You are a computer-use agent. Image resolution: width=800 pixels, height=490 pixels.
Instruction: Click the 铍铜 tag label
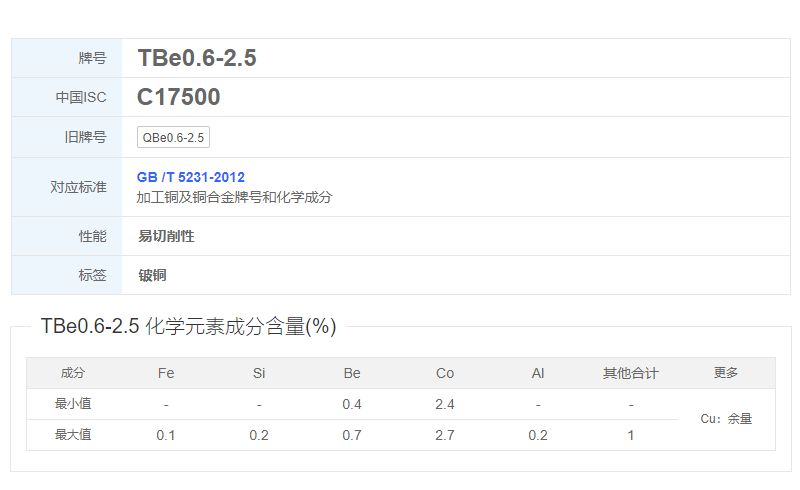[152, 276]
